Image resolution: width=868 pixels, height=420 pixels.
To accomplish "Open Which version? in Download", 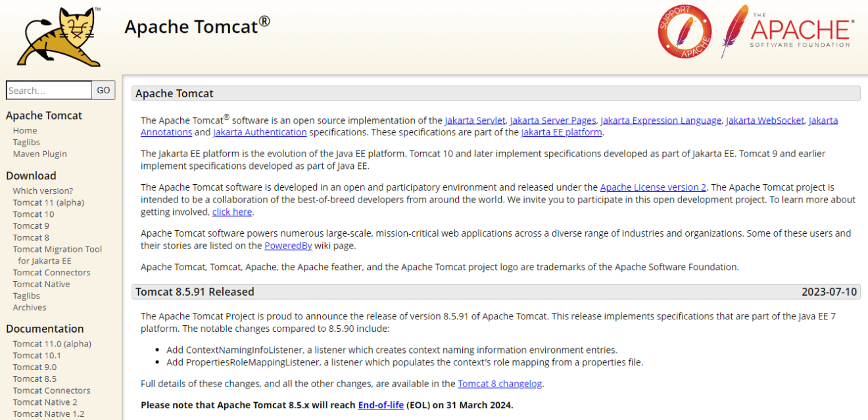I will point(43,191).
